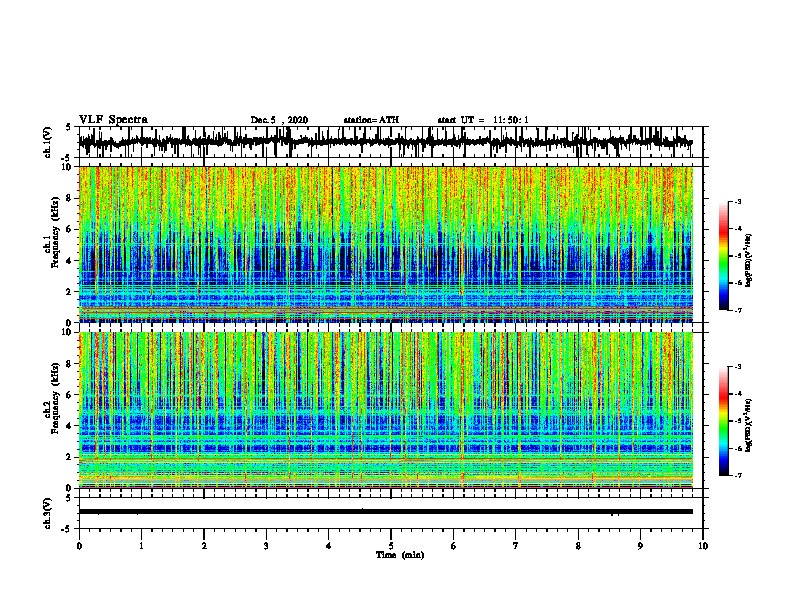
Task: Click the "-5" label on ch.1 color scale
Action: coord(737,256)
